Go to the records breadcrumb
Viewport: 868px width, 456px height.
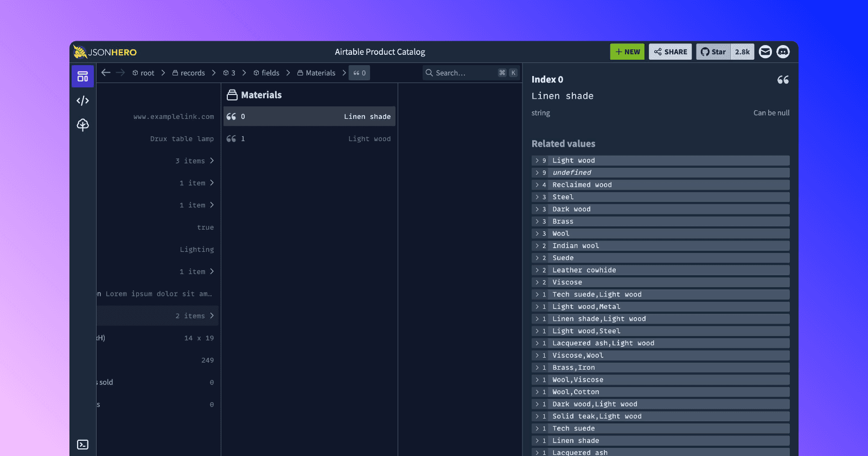[x=188, y=73]
